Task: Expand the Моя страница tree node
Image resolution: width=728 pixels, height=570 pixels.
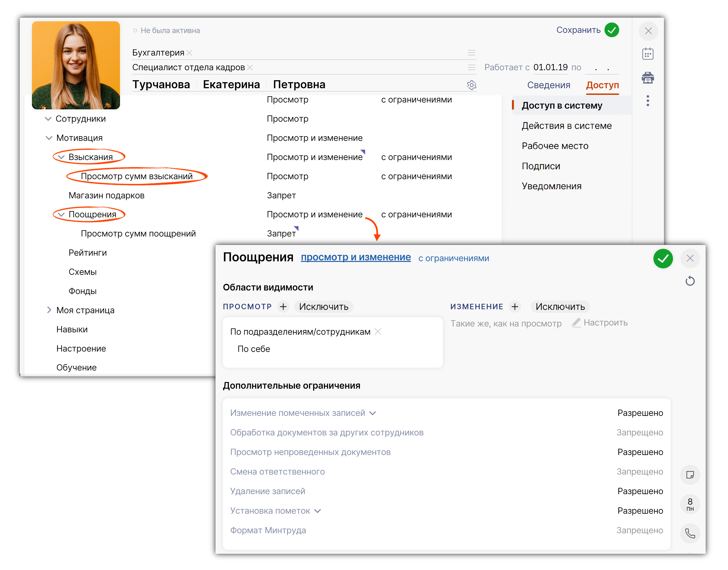Action: pos(49,310)
